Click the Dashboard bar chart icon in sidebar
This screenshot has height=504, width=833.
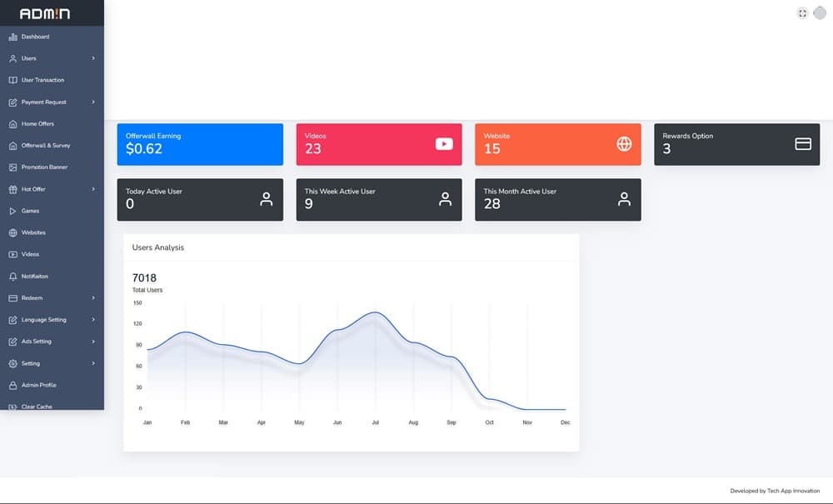point(12,37)
